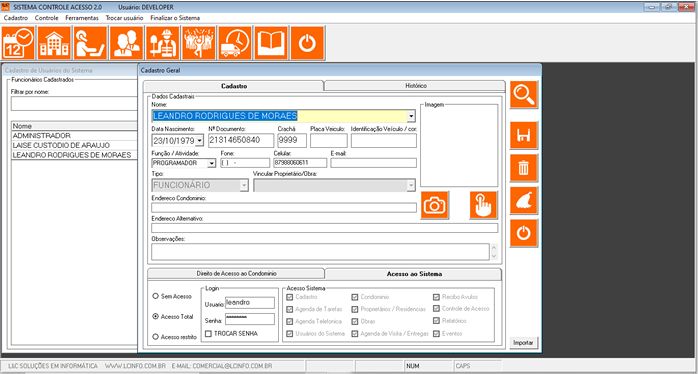Click the Celular input field
The image size is (698, 374).
pyautogui.click(x=300, y=163)
